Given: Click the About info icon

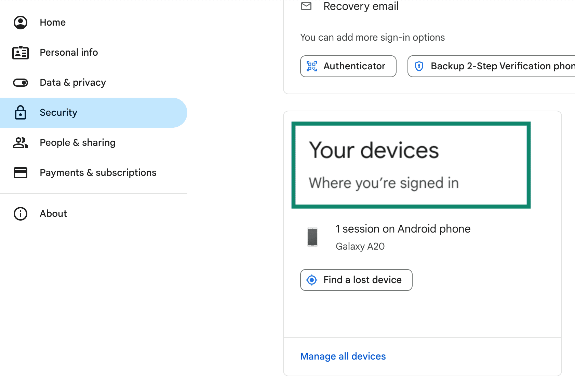Looking at the screenshot, I should pos(20,213).
